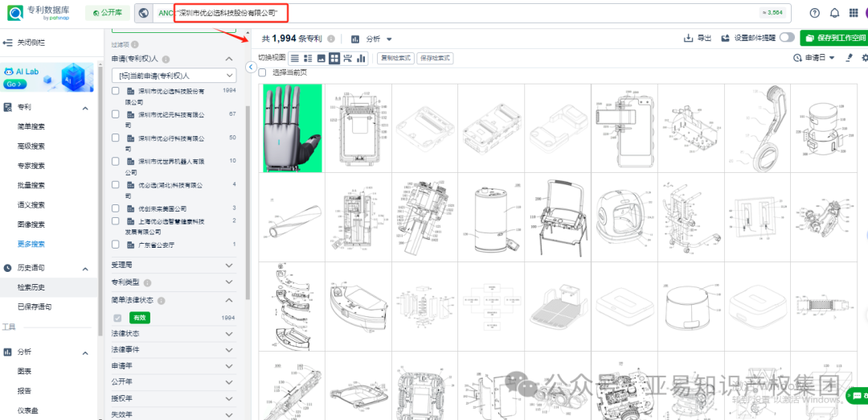Switch to list view icon
This screenshot has height=420, width=868.
coord(294,58)
